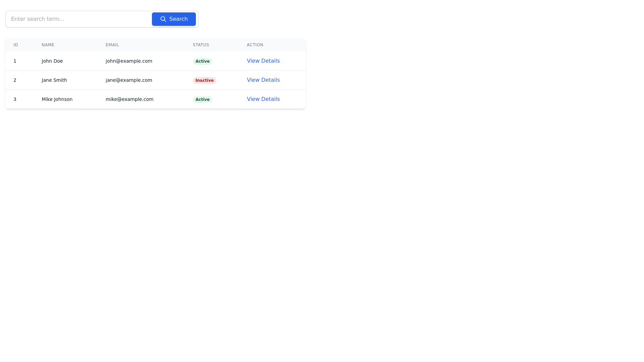The image size is (644, 362).
Task: Click the ID column header
Action: pyautogui.click(x=16, y=45)
